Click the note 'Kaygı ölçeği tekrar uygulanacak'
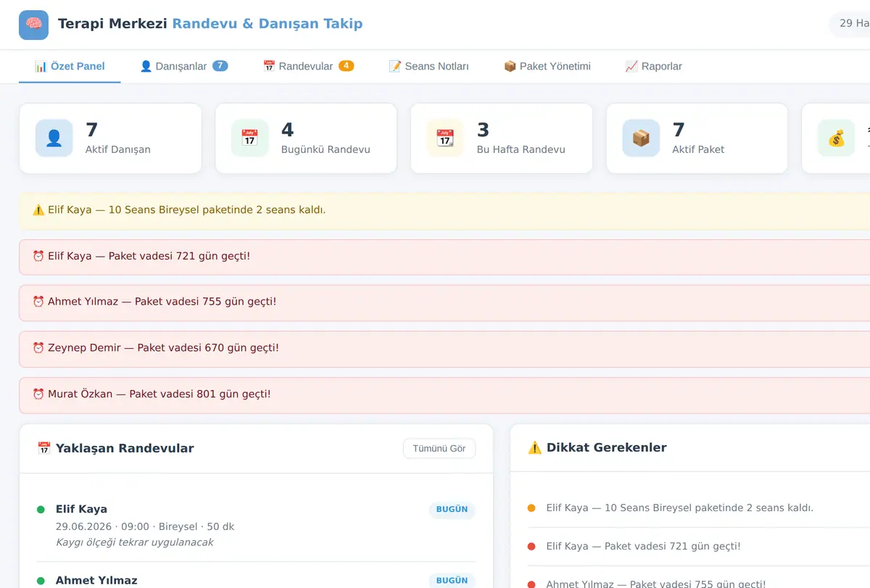870x588 pixels. [x=135, y=542]
